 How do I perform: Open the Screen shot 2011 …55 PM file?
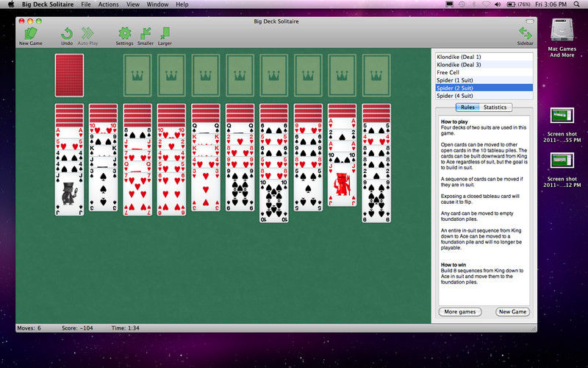(x=562, y=125)
